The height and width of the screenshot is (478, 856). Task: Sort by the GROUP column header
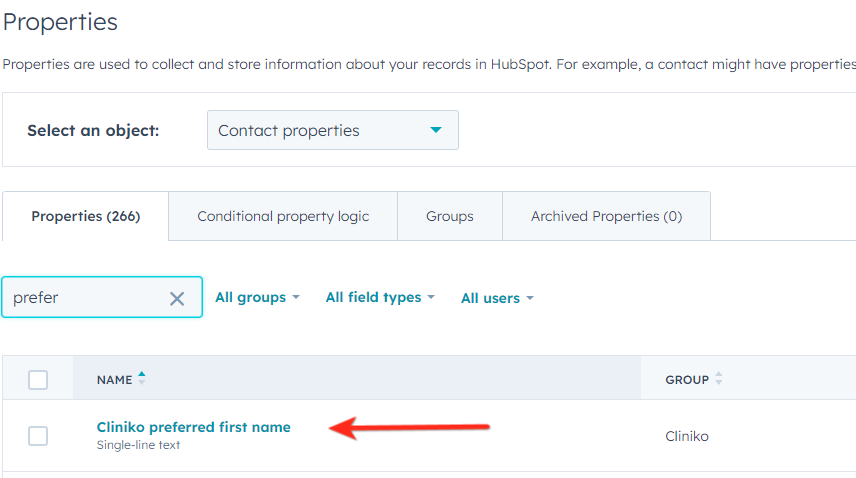click(687, 379)
